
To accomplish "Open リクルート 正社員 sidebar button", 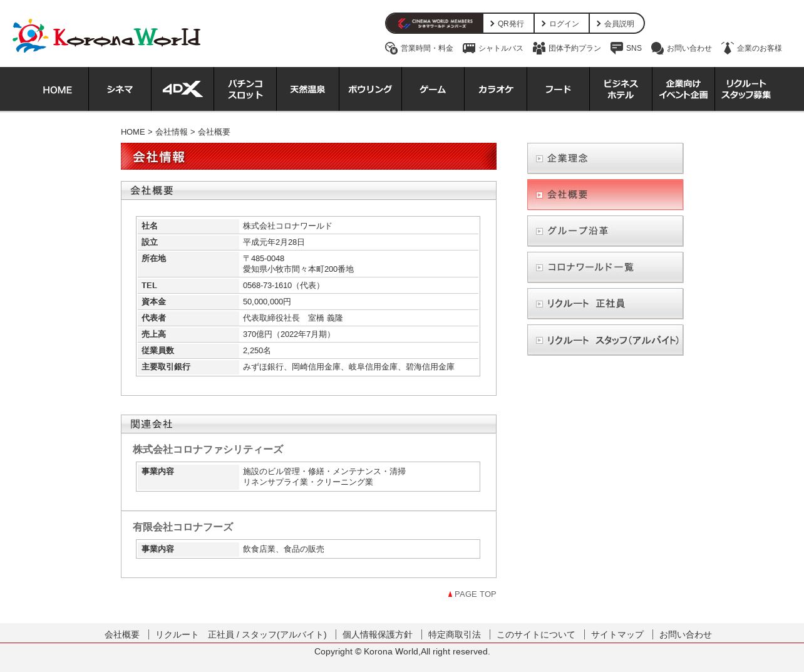I will [606, 304].
